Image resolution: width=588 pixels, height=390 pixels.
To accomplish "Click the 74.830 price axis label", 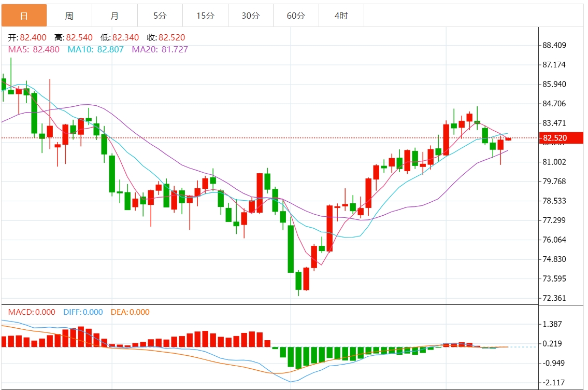I will (554, 259).
